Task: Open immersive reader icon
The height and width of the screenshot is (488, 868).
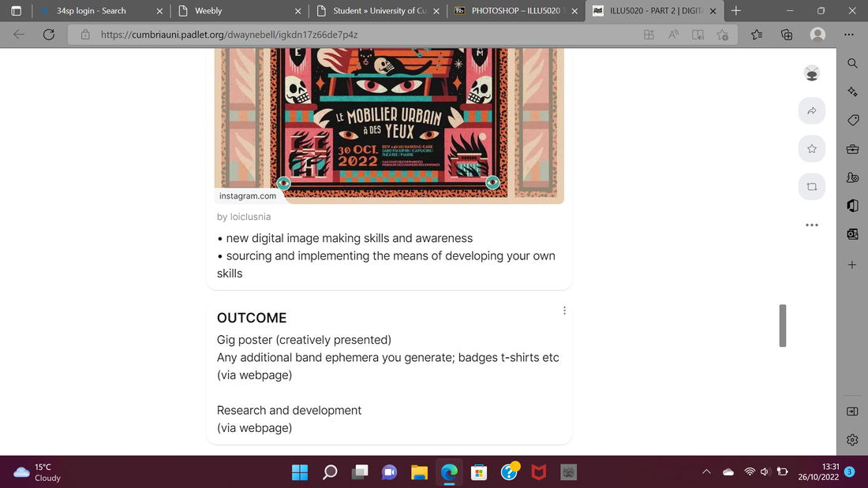Action: (698, 35)
